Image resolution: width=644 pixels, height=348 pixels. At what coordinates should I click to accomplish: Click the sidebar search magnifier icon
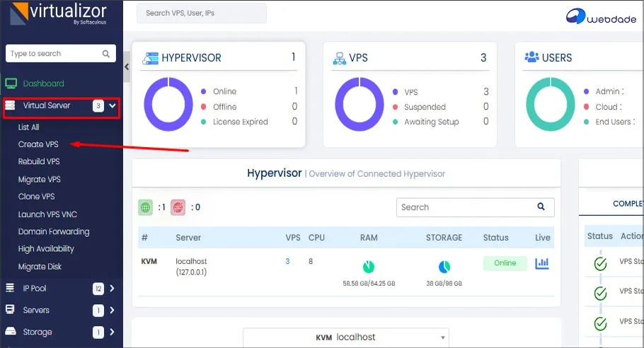[x=106, y=54]
